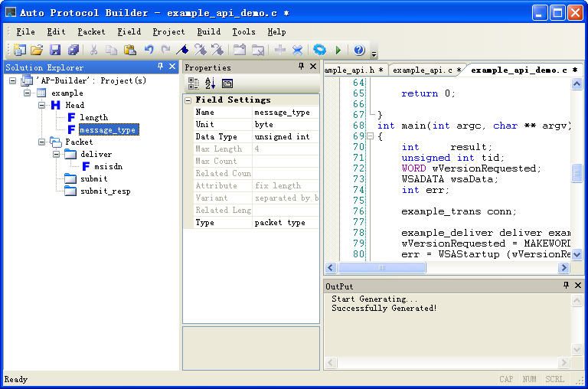Toggle auto-hide pin on Properties panel
This screenshot has width=588, height=389.
[x=302, y=67]
